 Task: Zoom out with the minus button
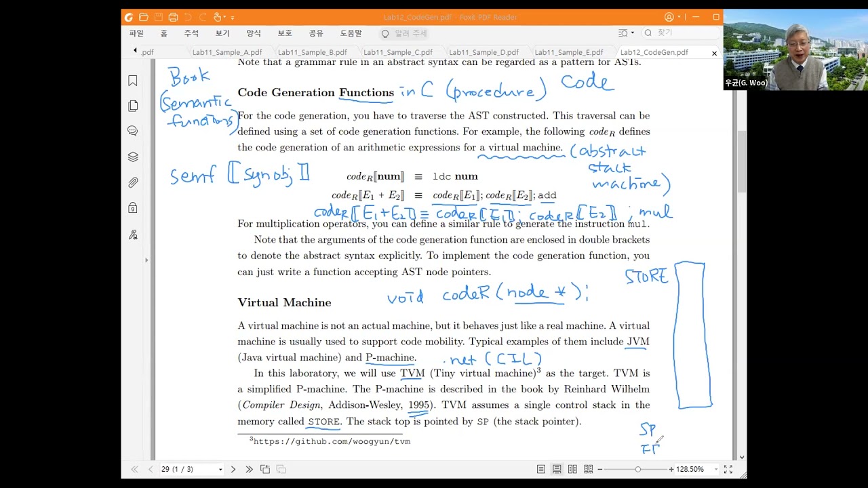pyautogui.click(x=600, y=469)
